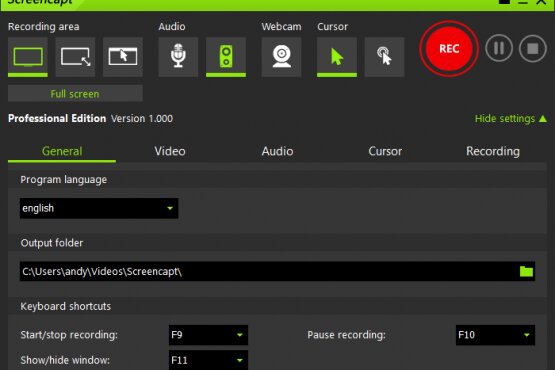The width and height of the screenshot is (555, 370).
Task: Open the Cursor settings tab
Action: (x=385, y=152)
